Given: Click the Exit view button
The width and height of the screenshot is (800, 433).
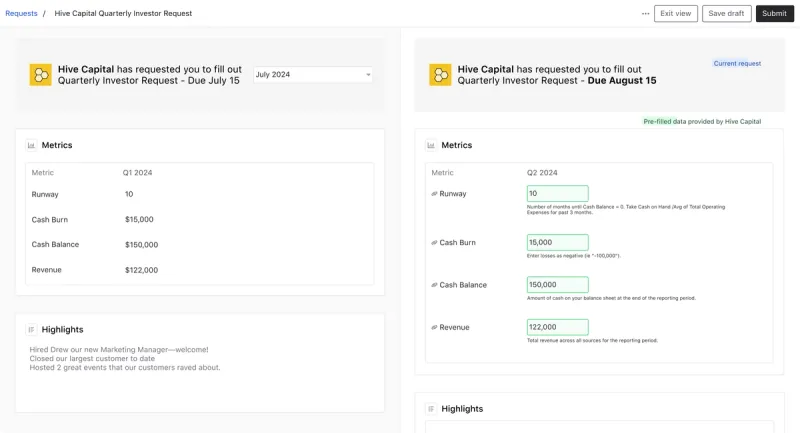Looking at the screenshot, I should [676, 14].
